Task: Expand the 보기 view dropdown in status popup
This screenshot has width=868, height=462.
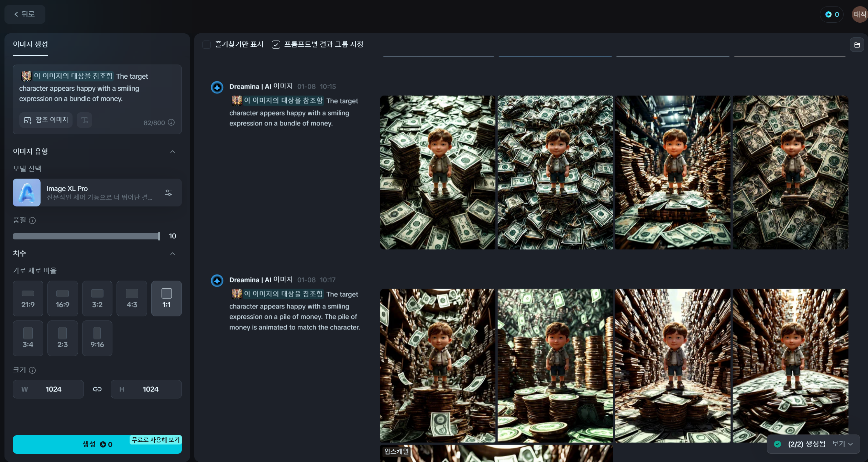Action: [843, 444]
